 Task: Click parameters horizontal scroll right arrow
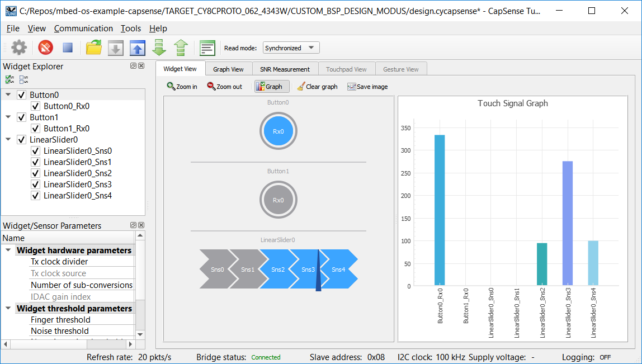click(131, 344)
